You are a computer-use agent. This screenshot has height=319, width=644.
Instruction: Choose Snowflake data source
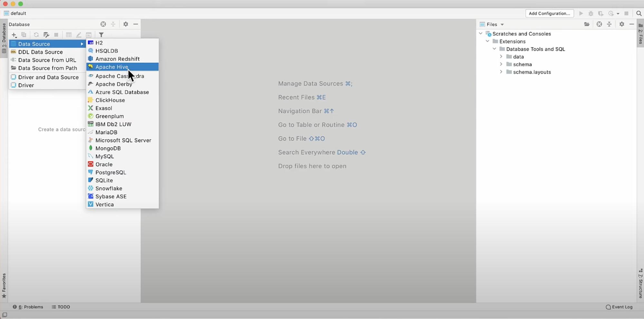[122, 188]
